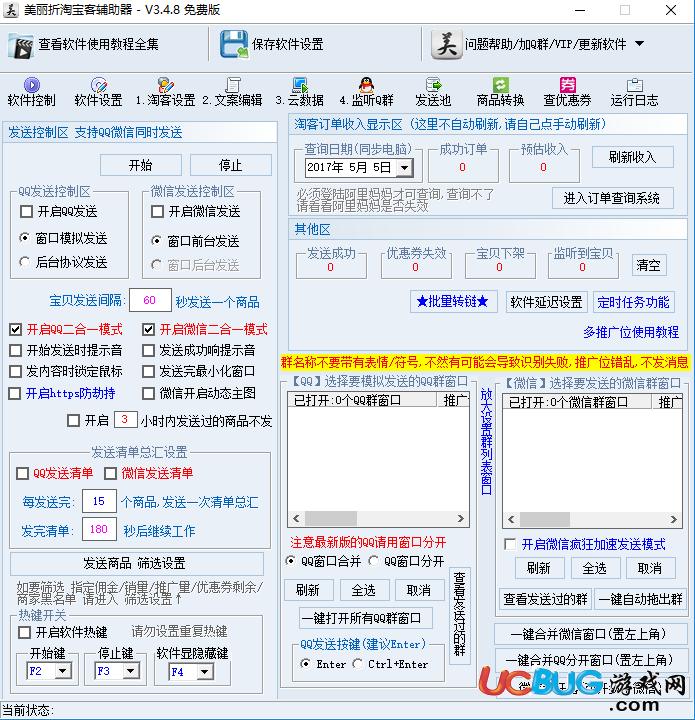Enable 开启微信疯狂加速发送模式 checkbox
The height and width of the screenshot is (720, 695).
[510, 544]
